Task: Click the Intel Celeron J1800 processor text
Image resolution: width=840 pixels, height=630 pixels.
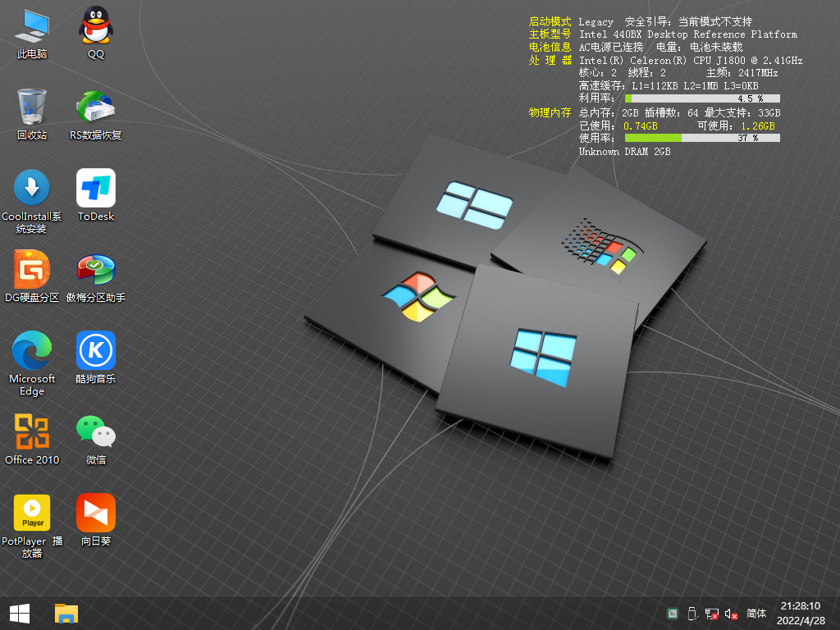Action: pos(691,61)
